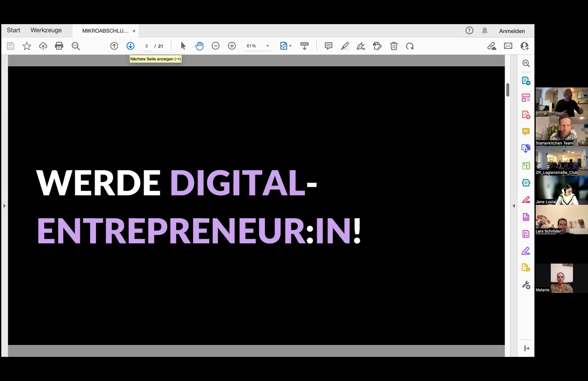
Task: Switch to the Start tab
Action: [x=13, y=30]
